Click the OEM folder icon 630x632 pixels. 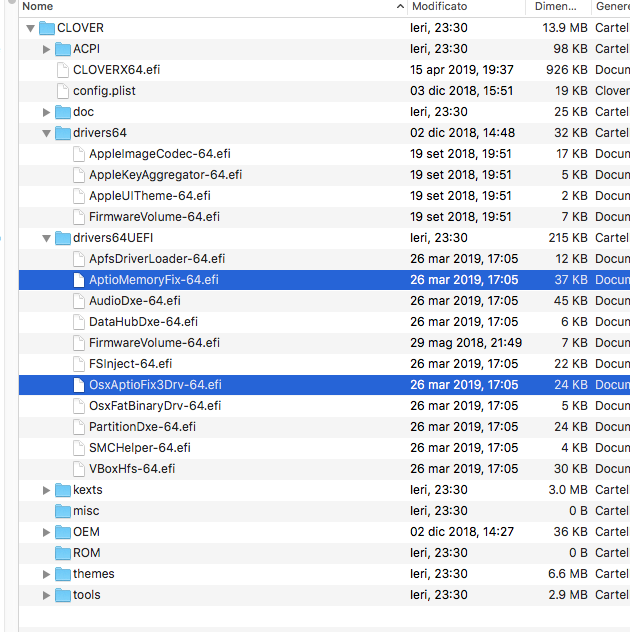coord(63,532)
